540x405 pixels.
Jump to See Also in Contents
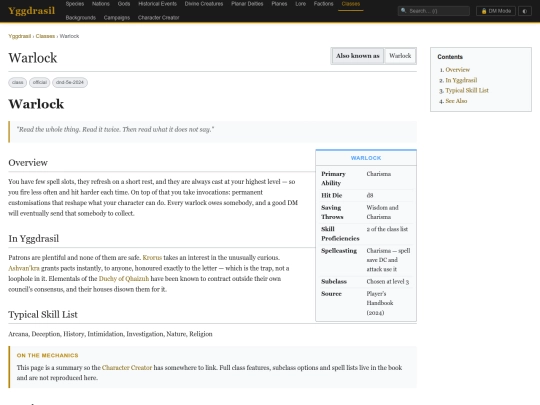456,101
